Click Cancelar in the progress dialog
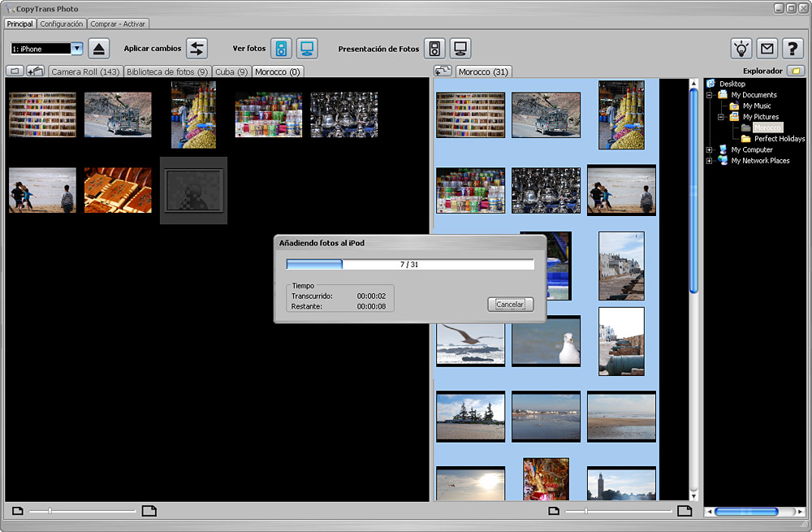 (510, 304)
